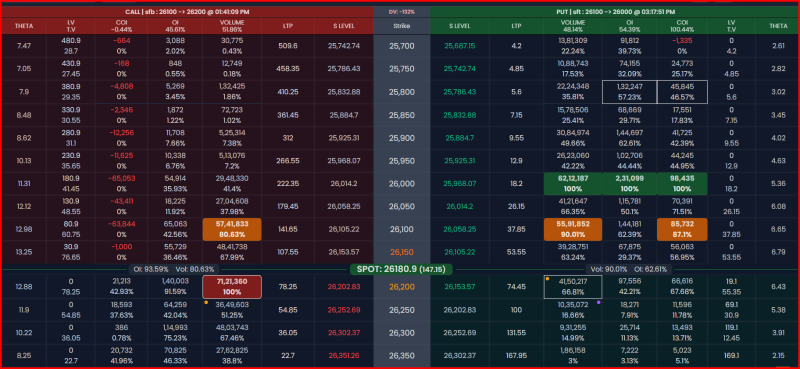Click the PUT sft 26100 -> 26000 header banner

[x=615, y=11]
